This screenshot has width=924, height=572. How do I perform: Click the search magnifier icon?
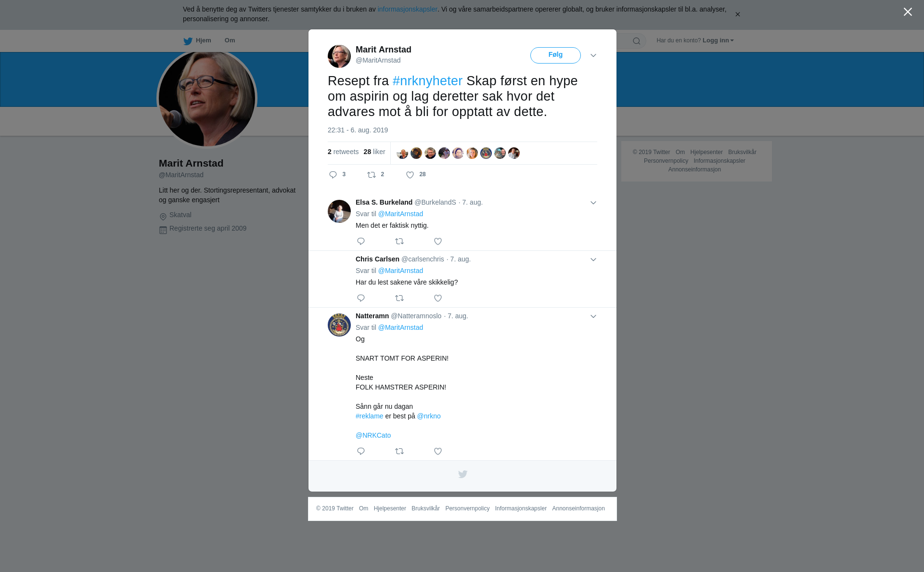(637, 41)
